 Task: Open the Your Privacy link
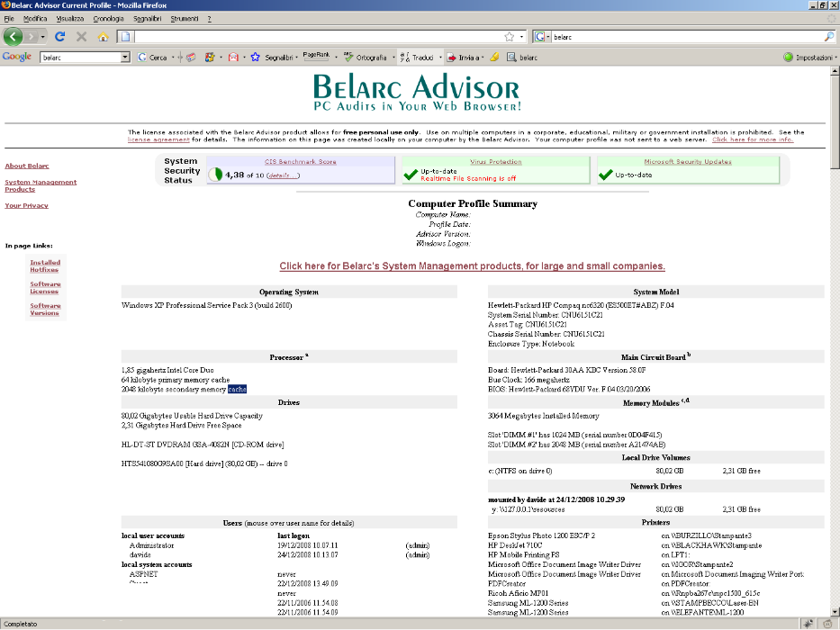point(27,206)
